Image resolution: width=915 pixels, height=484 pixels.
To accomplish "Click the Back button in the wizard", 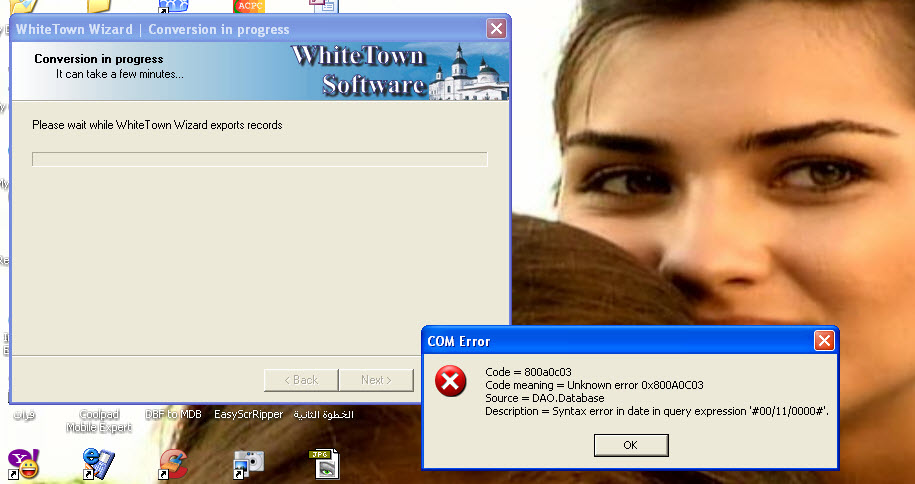I will coord(301,380).
